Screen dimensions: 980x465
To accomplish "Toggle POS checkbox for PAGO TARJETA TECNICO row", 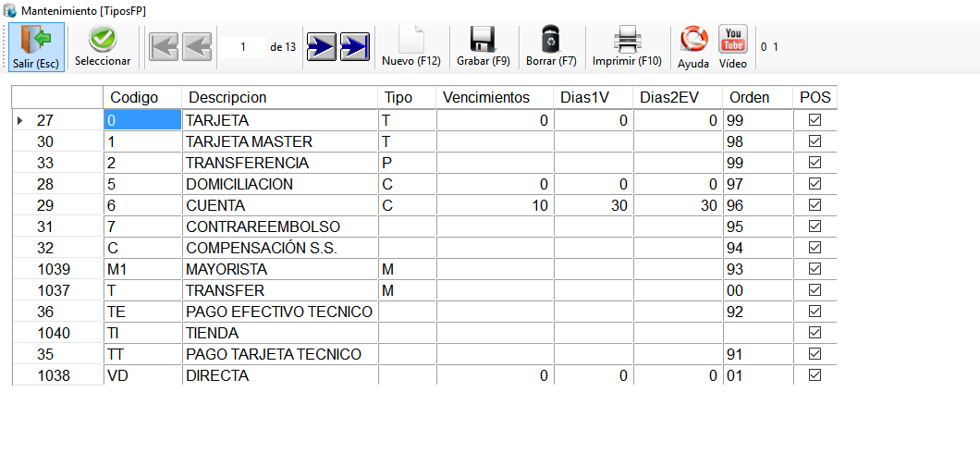I will point(815,354).
